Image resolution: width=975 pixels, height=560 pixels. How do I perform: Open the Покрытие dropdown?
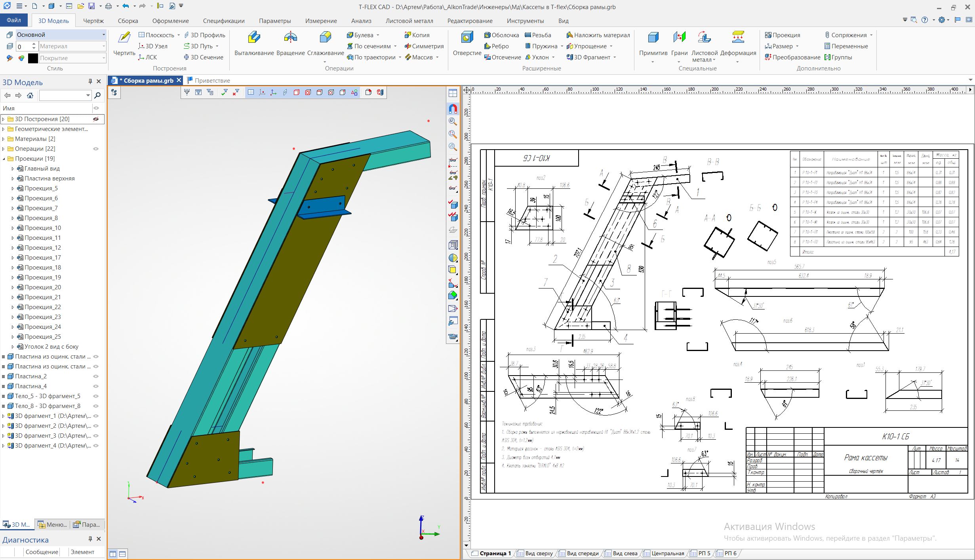click(x=104, y=58)
